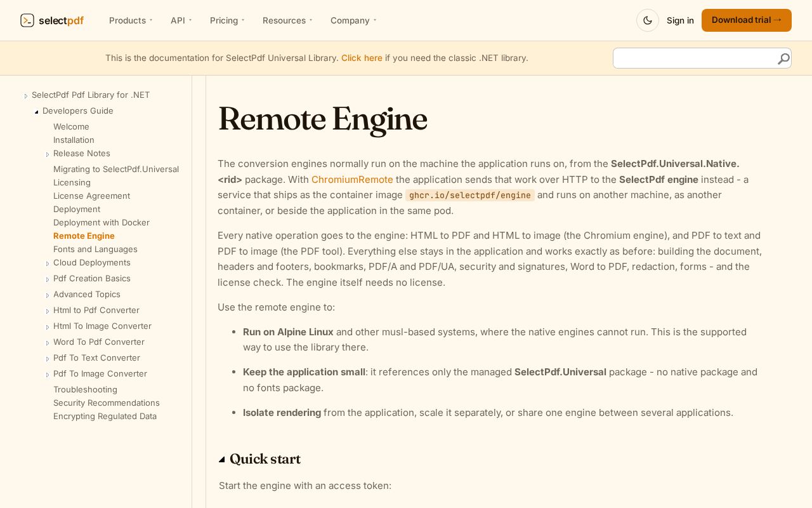812x508 pixels.
Task: Open the Deployment sidebar page
Action: tap(77, 209)
